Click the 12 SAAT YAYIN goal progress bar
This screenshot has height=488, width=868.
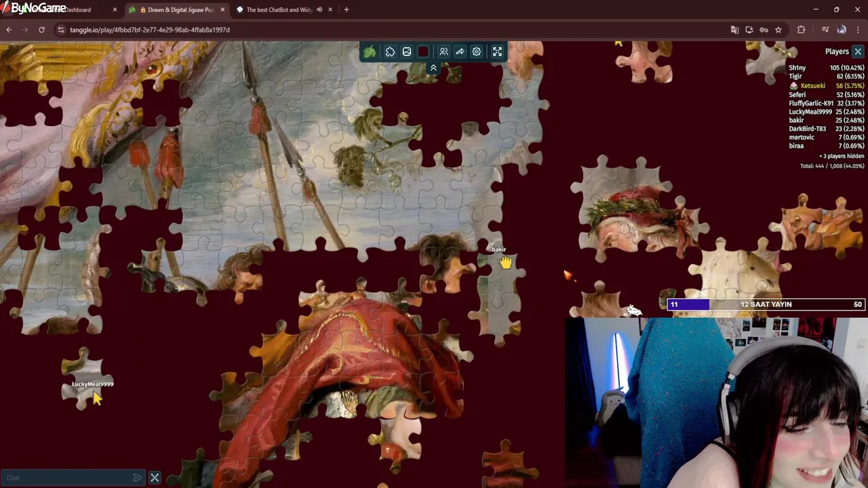(766, 304)
